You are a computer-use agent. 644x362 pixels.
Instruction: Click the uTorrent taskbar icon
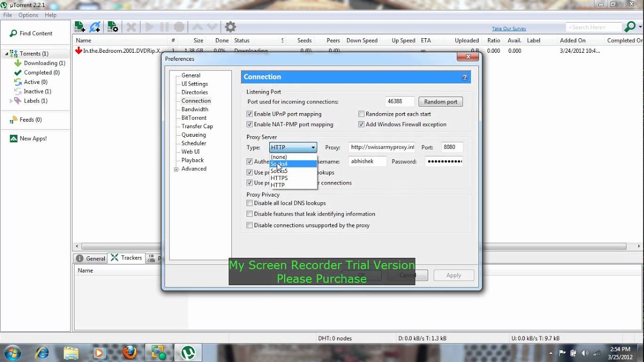[x=188, y=352]
